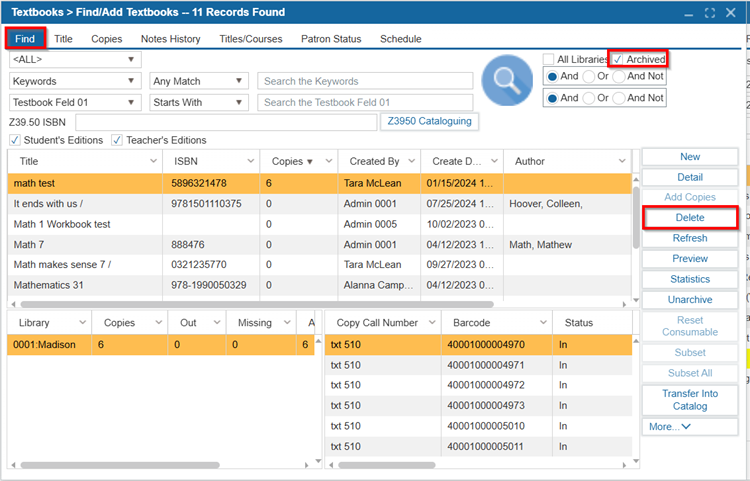Select And Not radio in Testbook Feld 01 row

coord(619,98)
